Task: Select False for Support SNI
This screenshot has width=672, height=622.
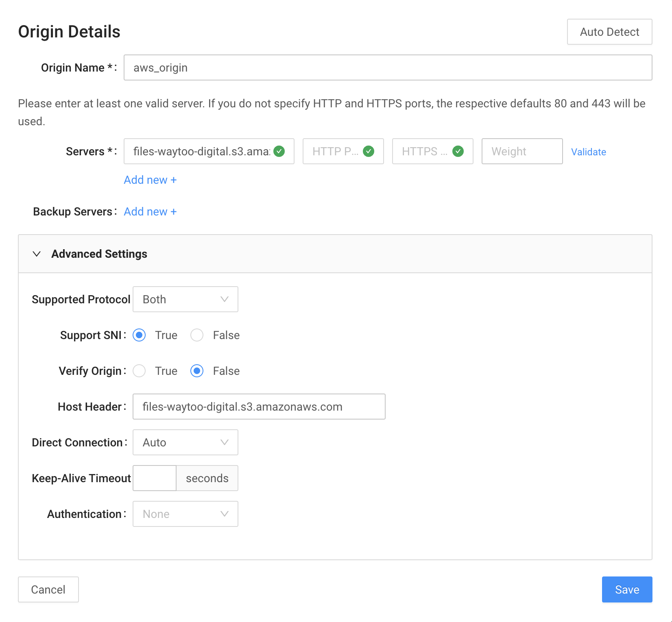Action: coord(197,335)
